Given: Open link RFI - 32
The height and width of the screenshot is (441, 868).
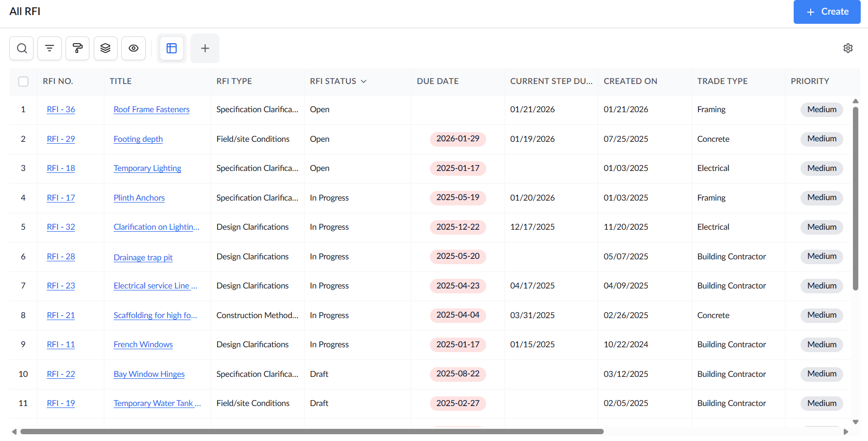Looking at the screenshot, I should click(61, 227).
